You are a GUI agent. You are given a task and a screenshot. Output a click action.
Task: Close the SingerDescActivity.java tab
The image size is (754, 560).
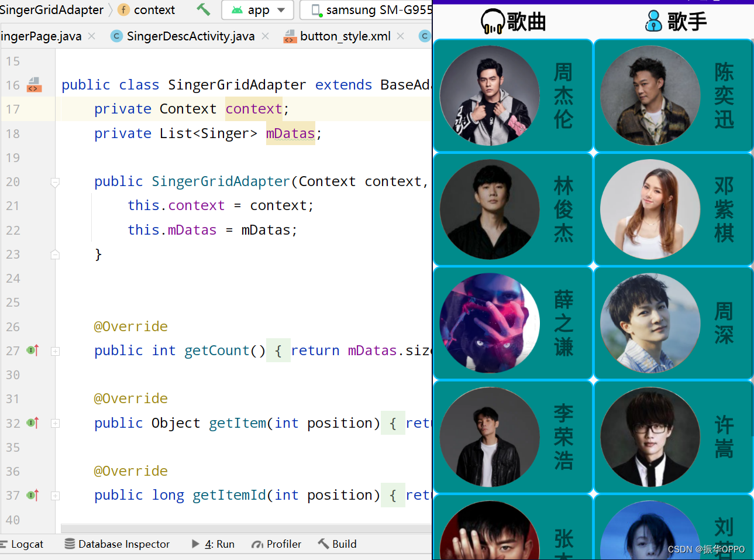266,36
